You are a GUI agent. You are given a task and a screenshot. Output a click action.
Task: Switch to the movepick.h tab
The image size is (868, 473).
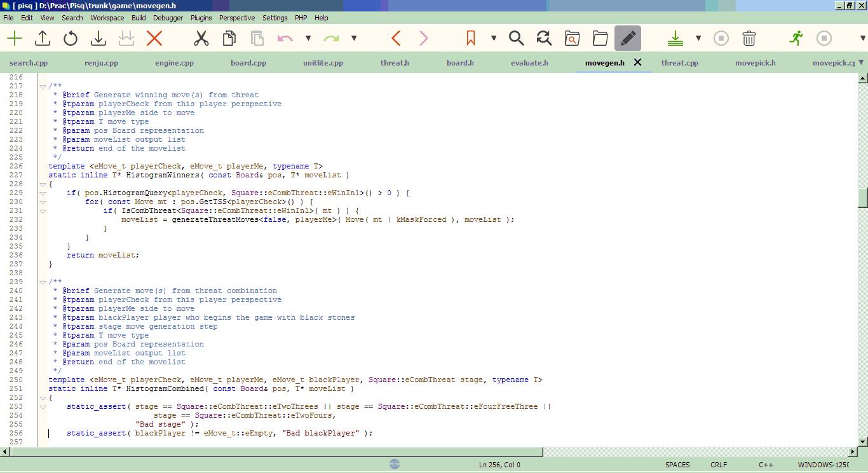(x=755, y=63)
